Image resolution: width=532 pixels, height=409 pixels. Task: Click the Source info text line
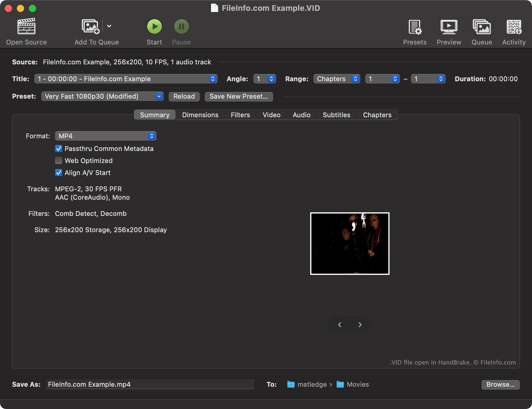tap(127, 62)
